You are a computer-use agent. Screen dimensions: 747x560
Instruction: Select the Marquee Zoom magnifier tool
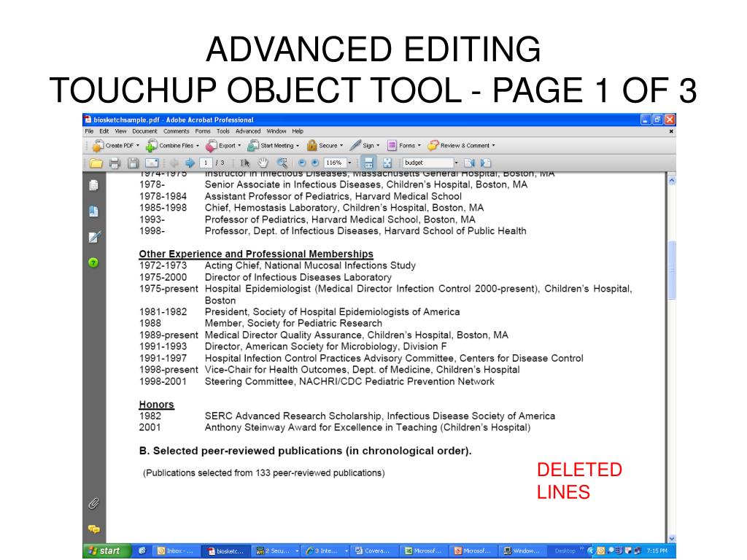[282, 163]
